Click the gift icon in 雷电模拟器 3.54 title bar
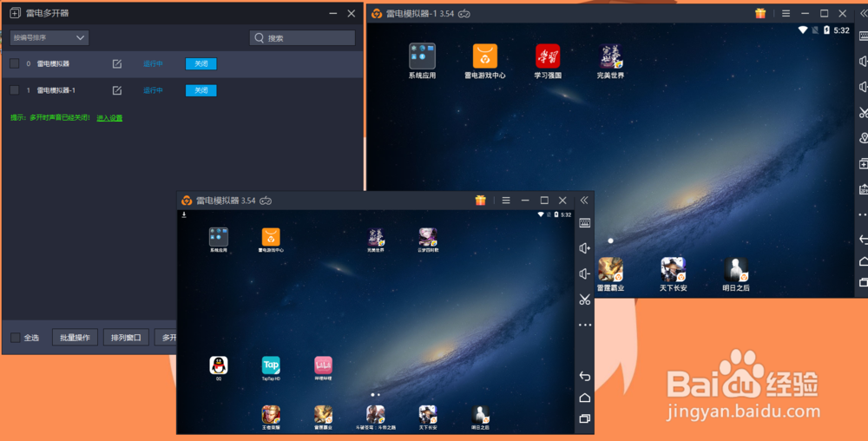868x441 pixels. (x=481, y=201)
